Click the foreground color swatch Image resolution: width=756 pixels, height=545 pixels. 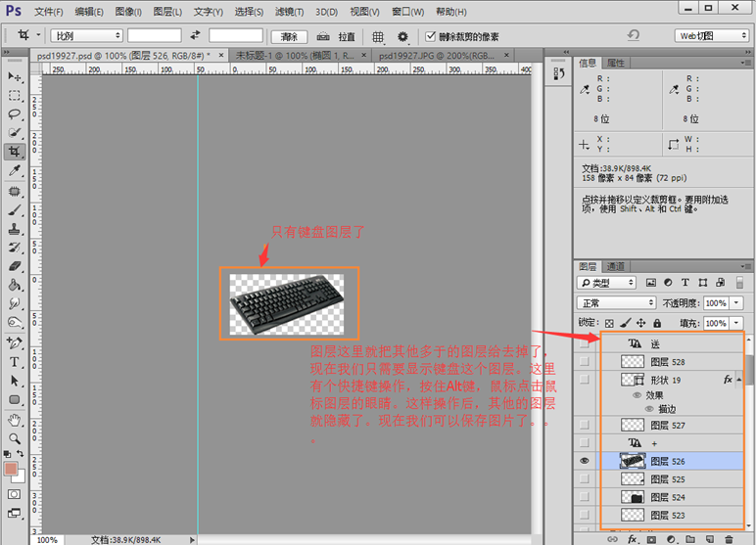coord(12,471)
